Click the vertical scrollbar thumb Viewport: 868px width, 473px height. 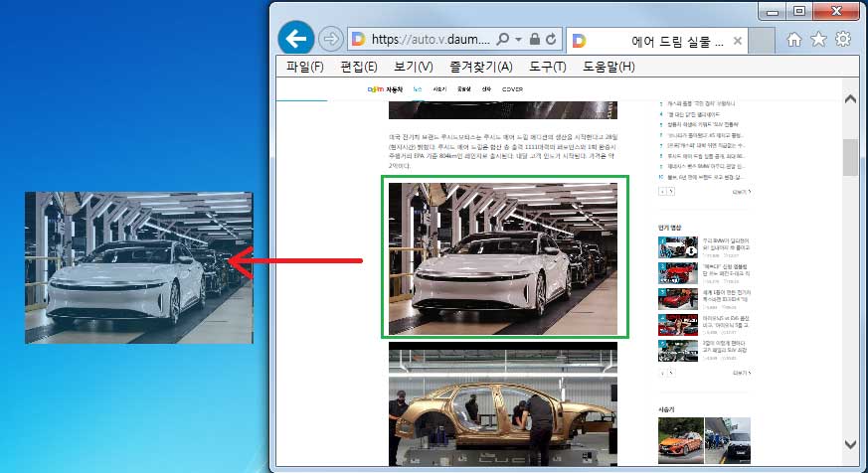tap(850, 158)
